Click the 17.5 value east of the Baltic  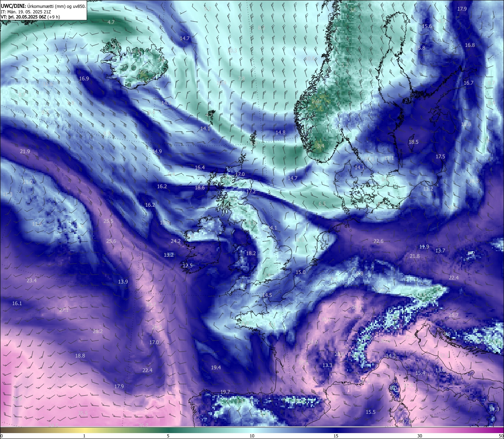440,157
